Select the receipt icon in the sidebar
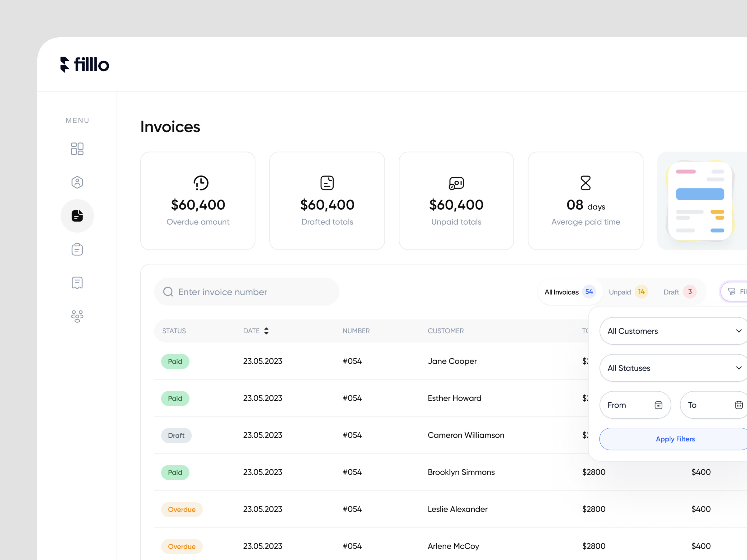 (77, 282)
